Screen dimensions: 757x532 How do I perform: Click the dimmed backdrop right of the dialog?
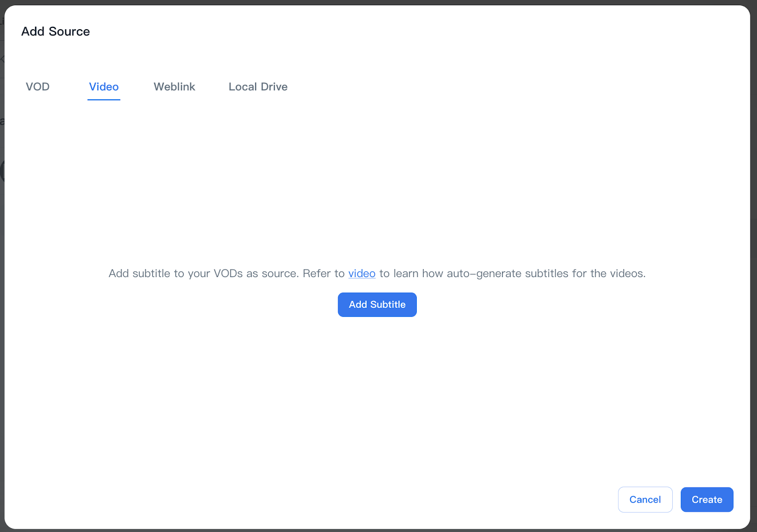(754, 265)
